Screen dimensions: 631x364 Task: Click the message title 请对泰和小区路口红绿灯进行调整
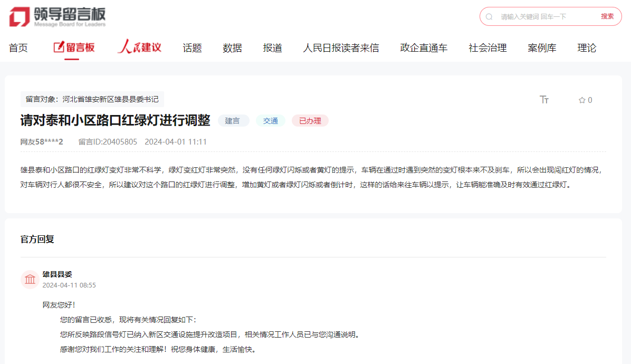coord(115,120)
